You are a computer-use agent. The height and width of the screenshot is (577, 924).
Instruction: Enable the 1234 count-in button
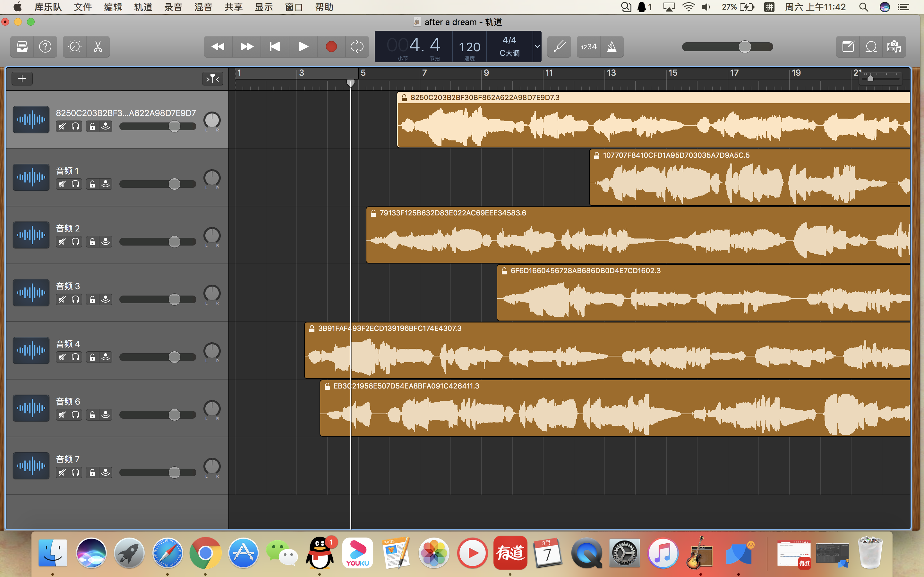pos(588,46)
